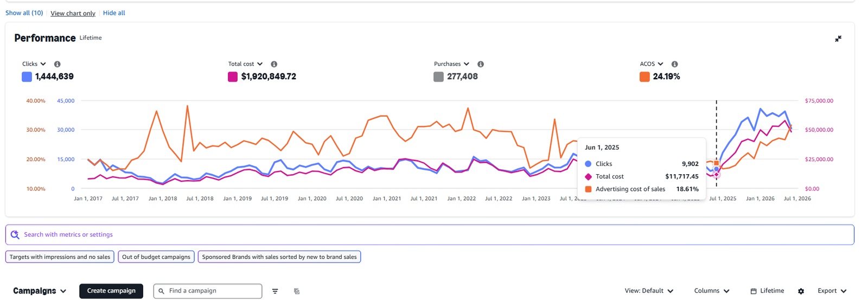Open info tooltip next to Total cost
868x300 pixels.
pyautogui.click(x=274, y=64)
